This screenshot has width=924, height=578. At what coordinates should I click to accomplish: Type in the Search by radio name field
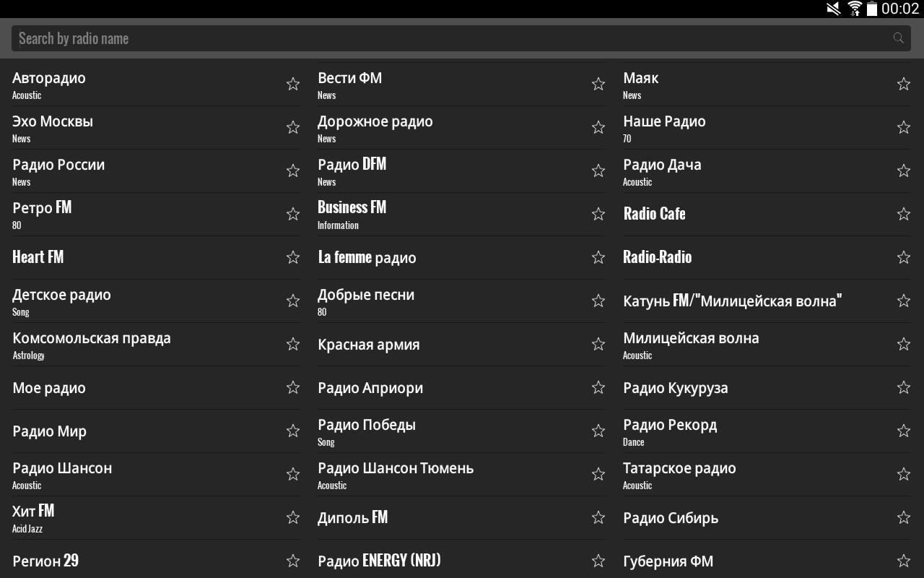pyautogui.click(x=448, y=38)
